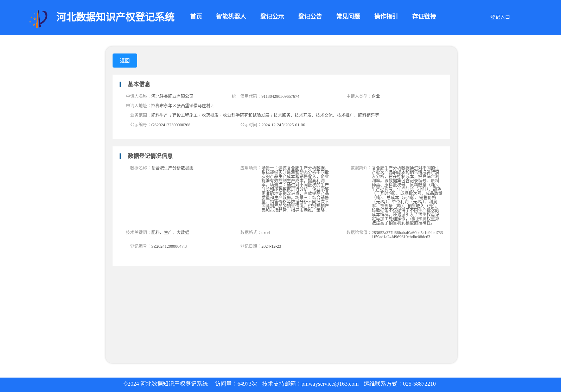Click the 返回 button

125,61
